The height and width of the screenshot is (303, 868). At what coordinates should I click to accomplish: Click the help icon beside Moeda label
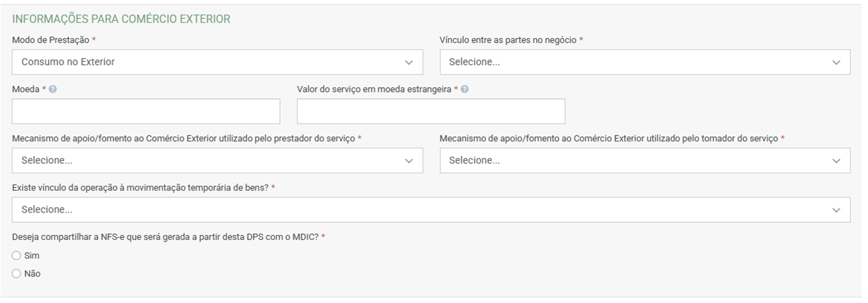(x=53, y=89)
